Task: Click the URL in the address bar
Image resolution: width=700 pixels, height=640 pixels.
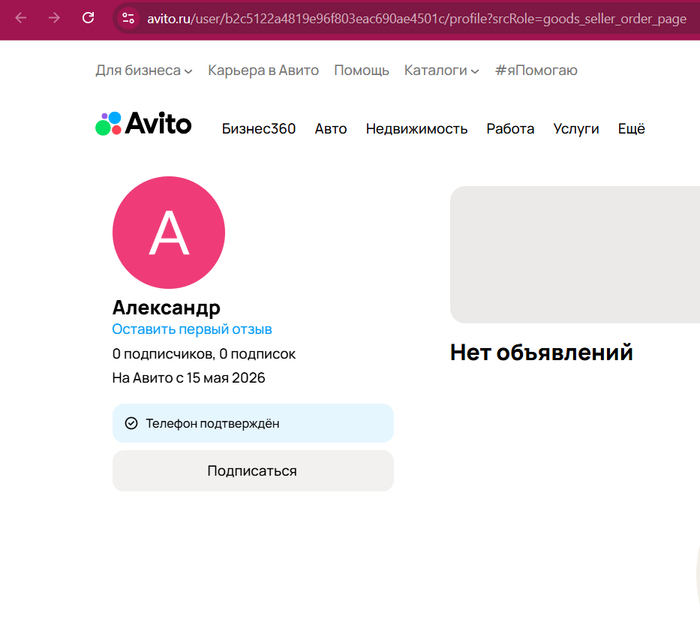Action: pyautogui.click(x=417, y=19)
